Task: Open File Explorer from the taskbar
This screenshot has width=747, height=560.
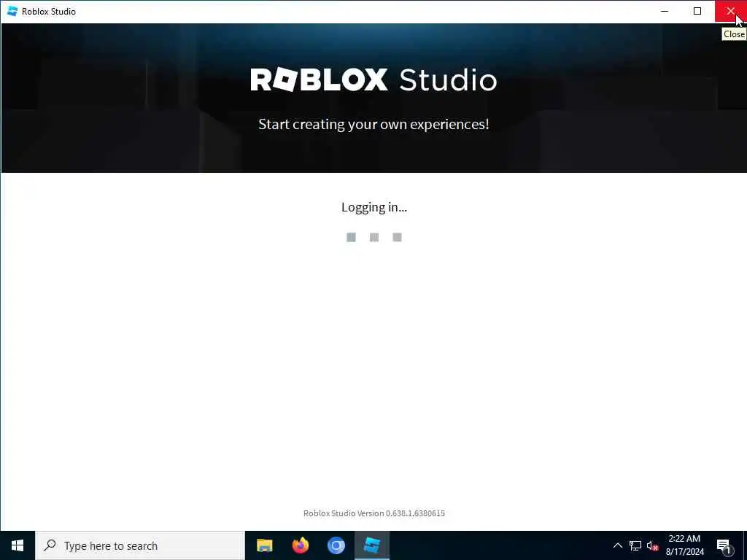Action: tap(264, 545)
